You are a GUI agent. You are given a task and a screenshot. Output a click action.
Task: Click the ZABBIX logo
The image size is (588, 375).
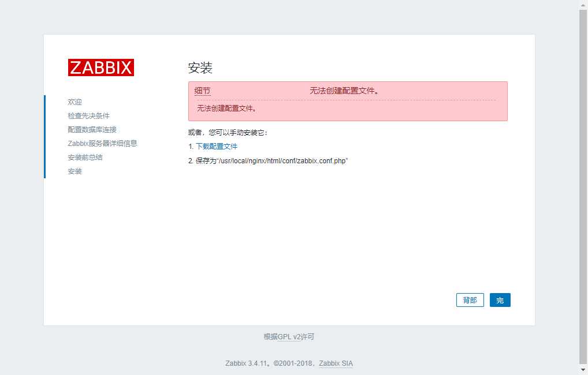tap(101, 67)
